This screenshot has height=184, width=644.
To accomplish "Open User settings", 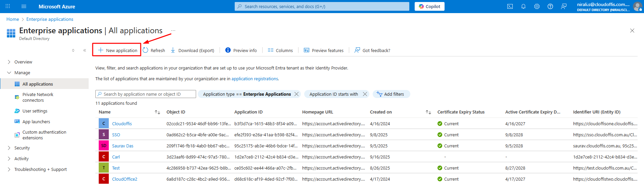I will pos(31,111).
